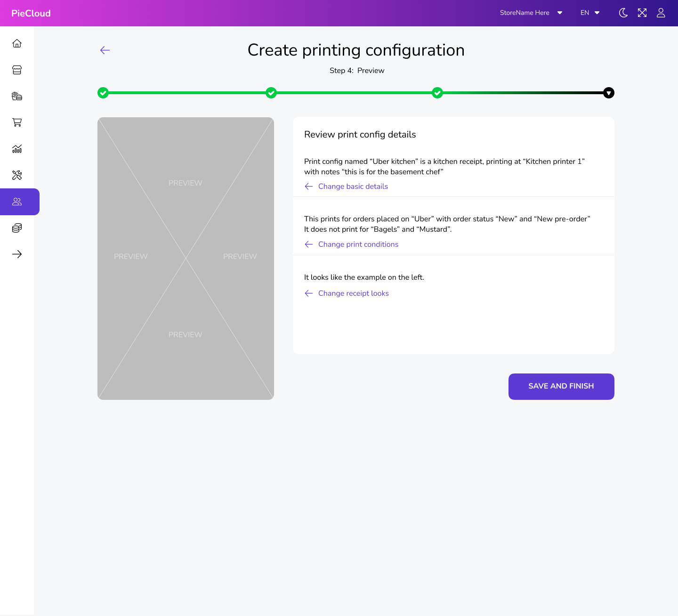Viewport: 678px width, 616px height.
Task: Open the store icon in sidebar
Action: tap(17, 70)
